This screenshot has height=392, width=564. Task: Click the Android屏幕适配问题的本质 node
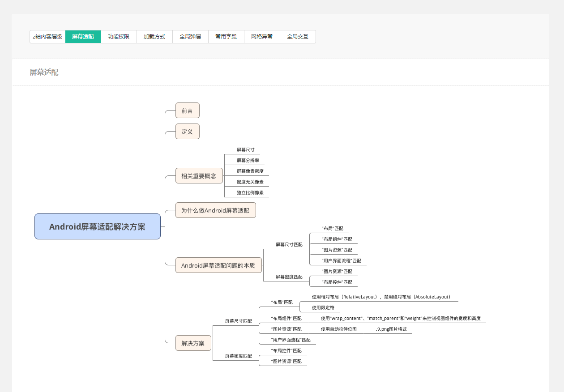coord(218,265)
